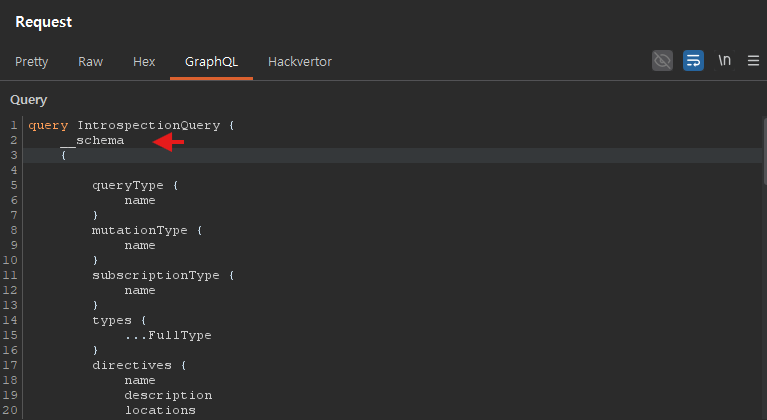Image resolution: width=767 pixels, height=420 pixels.
Task: Click the Query section header
Action: coord(28,100)
